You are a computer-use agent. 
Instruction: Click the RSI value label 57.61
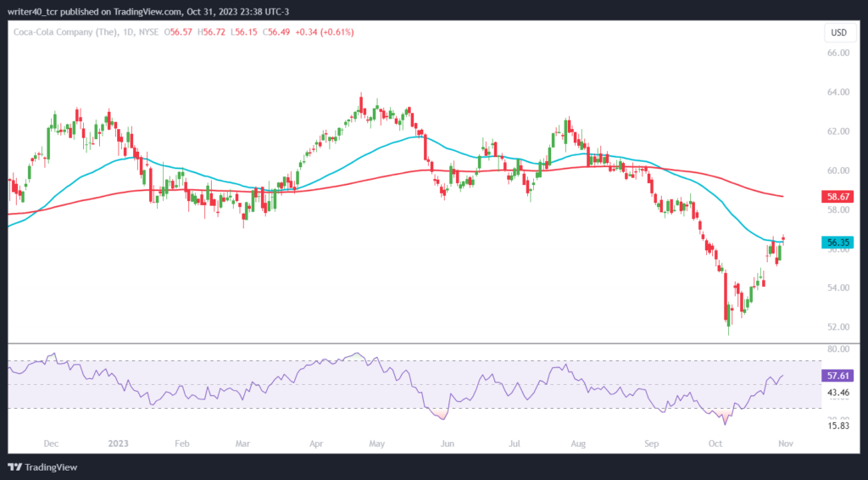pyautogui.click(x=837, y=376)
